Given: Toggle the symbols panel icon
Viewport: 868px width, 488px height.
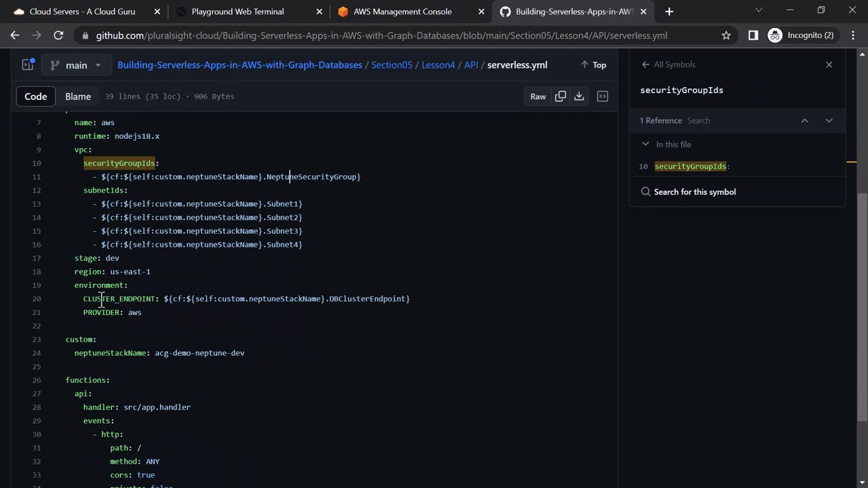Looking at the screenshot, I should tap(602, 96).
